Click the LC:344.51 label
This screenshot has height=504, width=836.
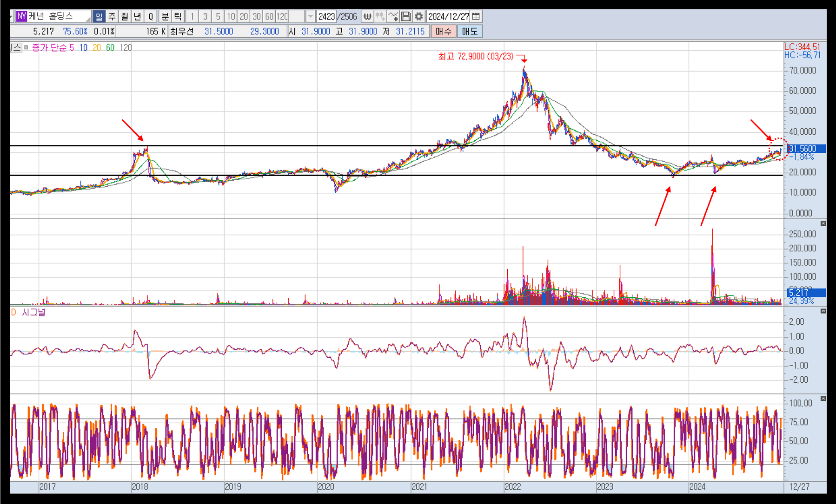coord(803,47)
